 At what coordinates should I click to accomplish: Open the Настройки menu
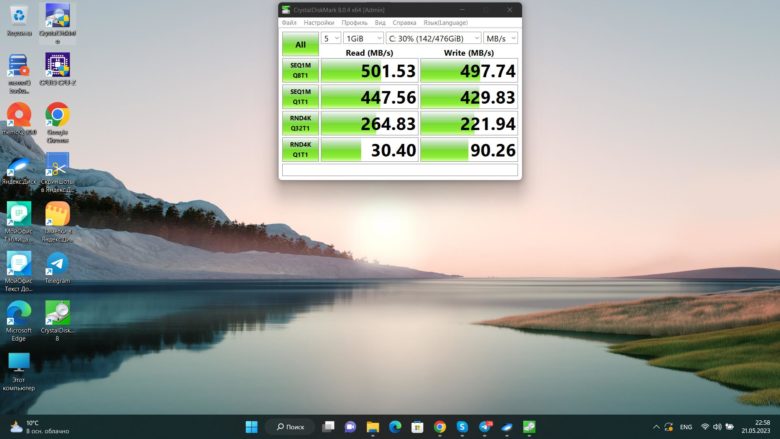(319, 23)
